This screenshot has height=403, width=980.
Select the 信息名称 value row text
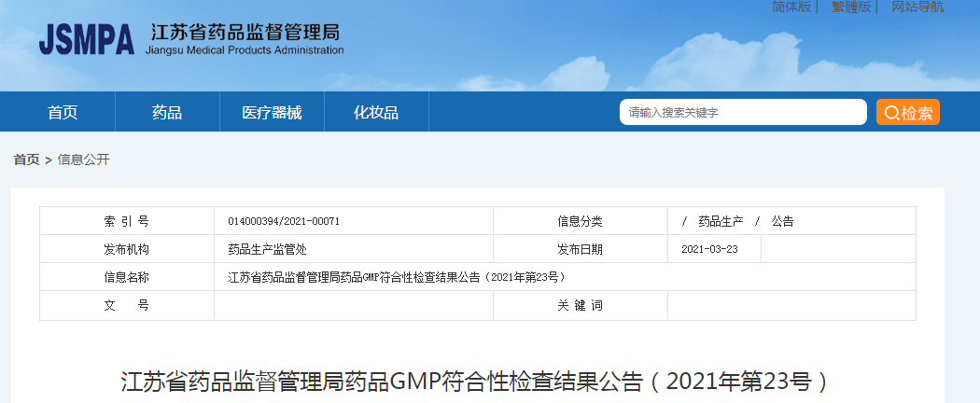[x=397, y=277]
